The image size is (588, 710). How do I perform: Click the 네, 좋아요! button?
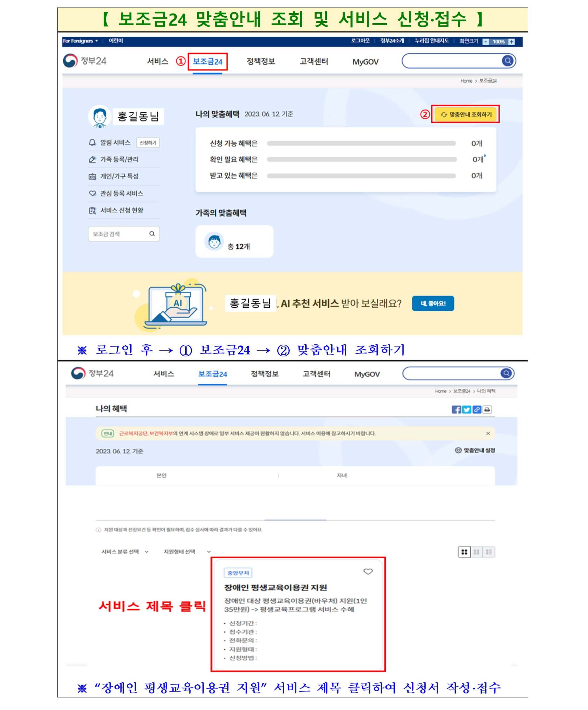433,303
